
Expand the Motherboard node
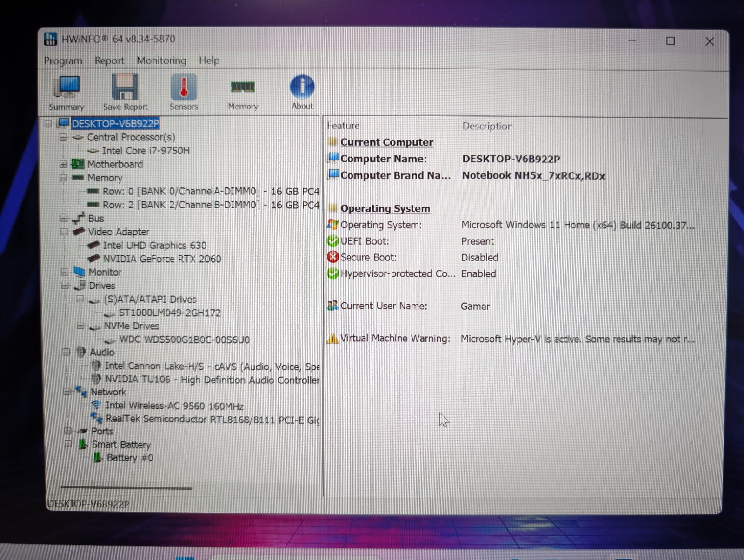tap(63, 164)
